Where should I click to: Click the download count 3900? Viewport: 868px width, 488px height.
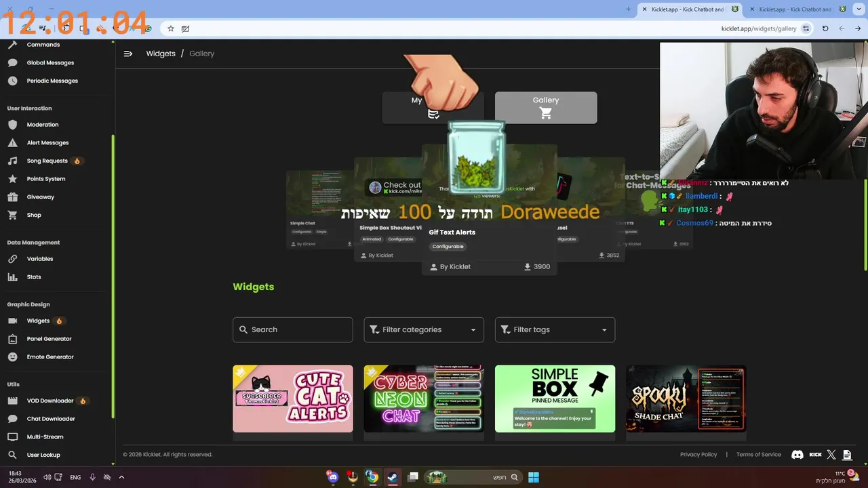542,267
